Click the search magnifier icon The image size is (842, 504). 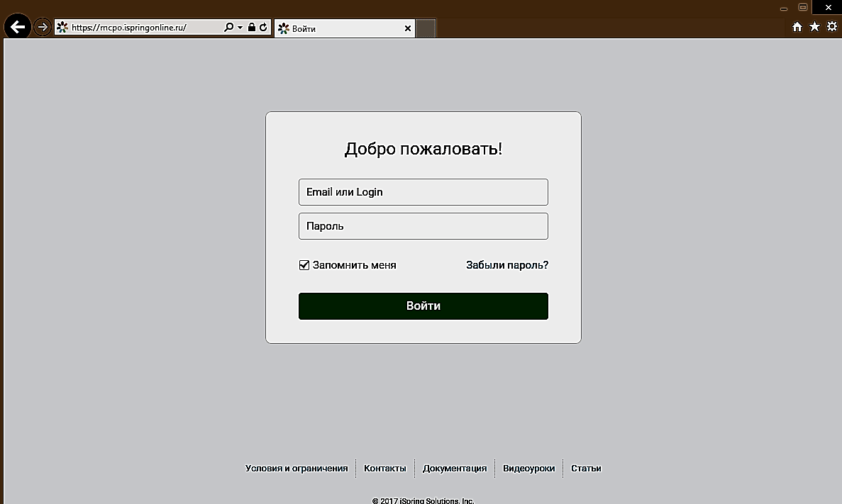228,26
